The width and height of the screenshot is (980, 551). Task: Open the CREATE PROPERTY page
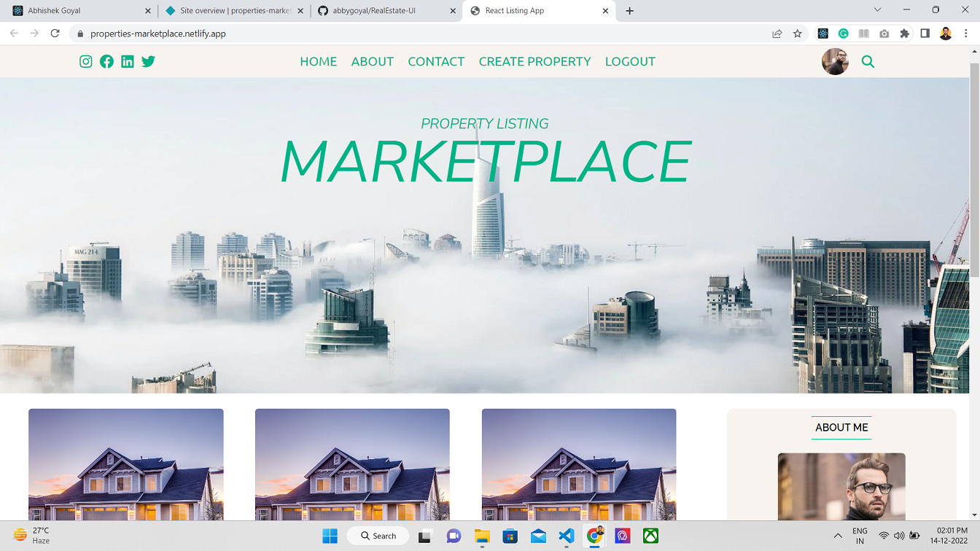tap(535, 61)
